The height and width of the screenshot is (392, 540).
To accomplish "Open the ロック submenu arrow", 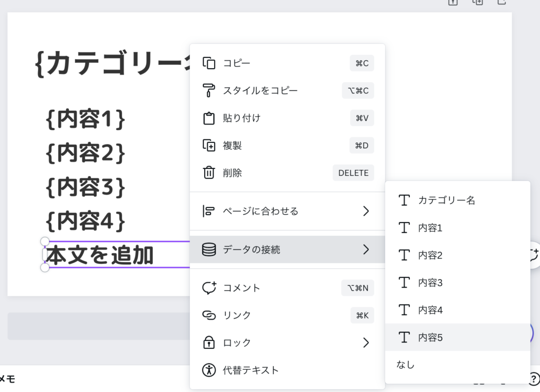I will pyautogui.click(x=366, y=343).
